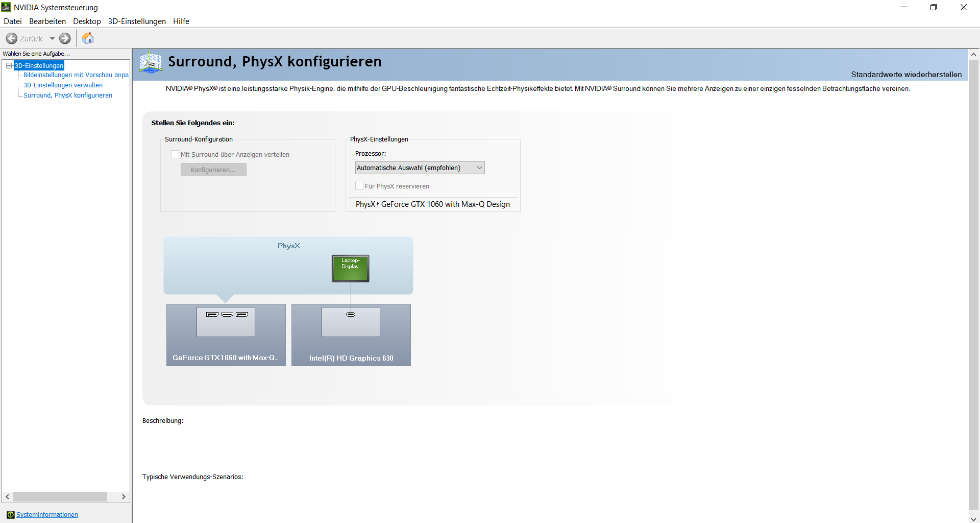Open Bildeinstellungen mit Vorschau anpassen
This screenshot has width=980, height=523.
pos(76,75)
